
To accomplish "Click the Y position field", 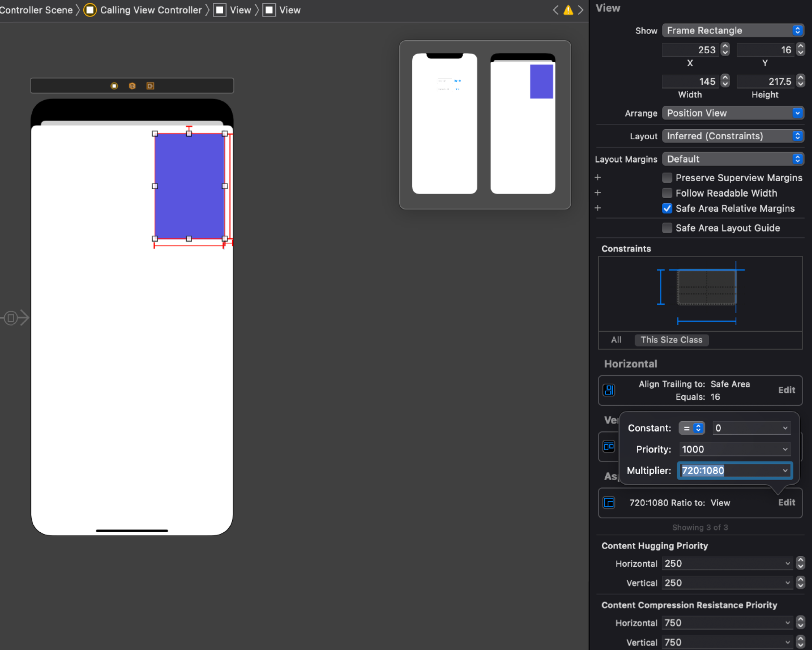I will coord(766,50).
